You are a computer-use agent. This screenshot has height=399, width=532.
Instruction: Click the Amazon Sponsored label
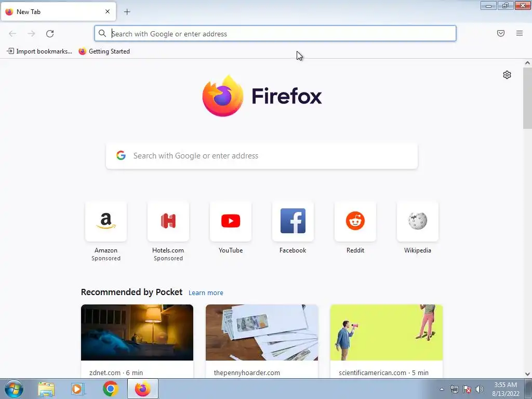pos(106,258)
